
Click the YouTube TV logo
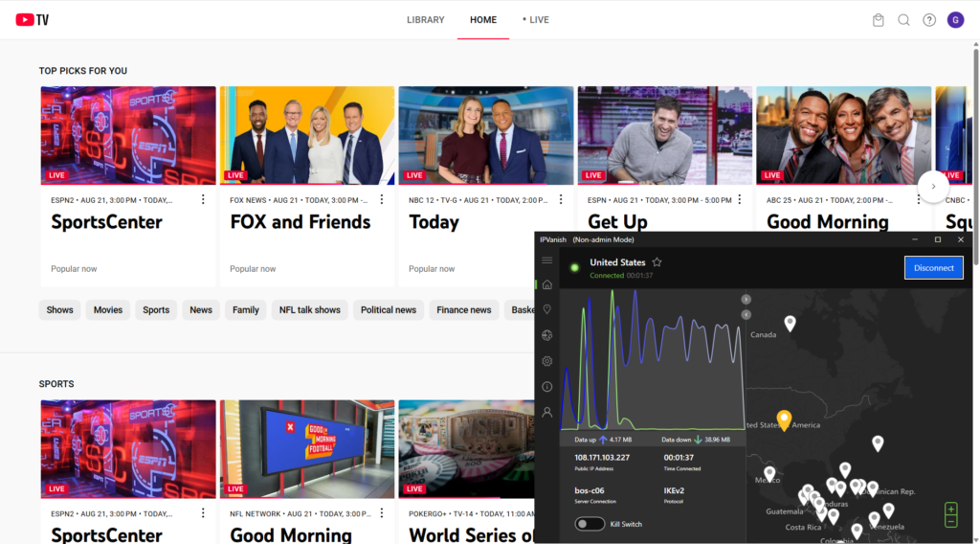(32, 20)
